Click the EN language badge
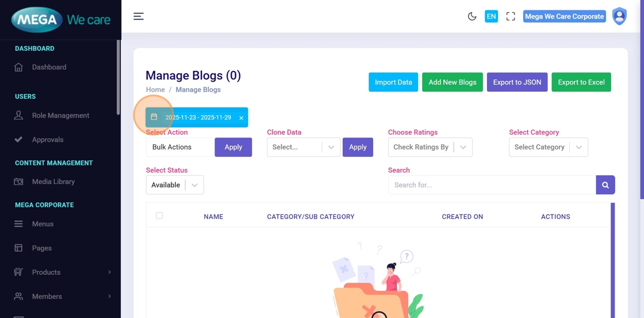Viewport: 644px width, 318px height. tap(491, 16)
